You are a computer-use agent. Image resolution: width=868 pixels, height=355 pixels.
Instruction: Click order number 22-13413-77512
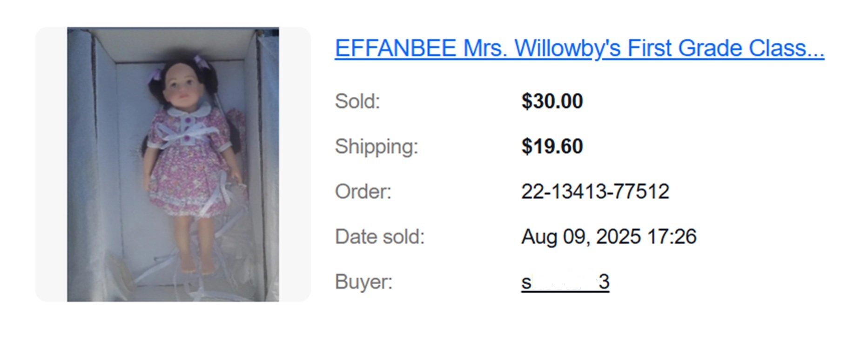coord(595,191)
